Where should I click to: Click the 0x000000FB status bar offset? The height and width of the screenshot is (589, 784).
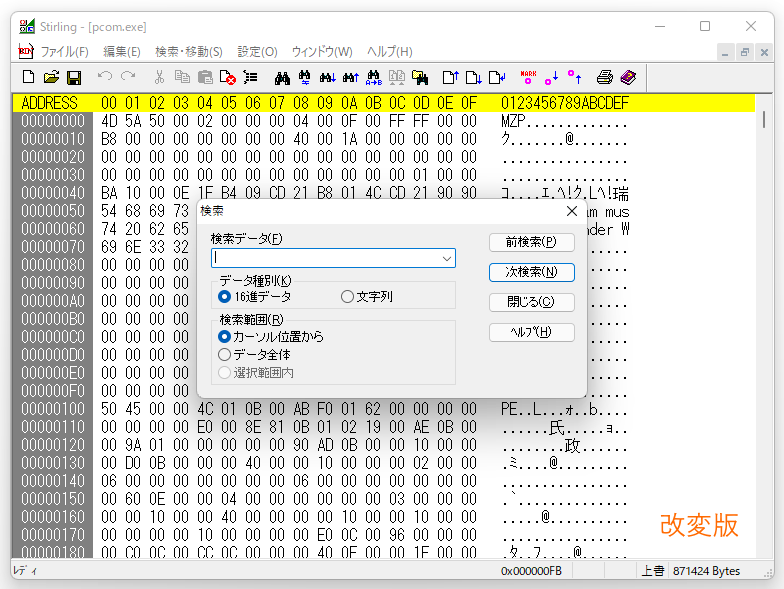[531, 570]
